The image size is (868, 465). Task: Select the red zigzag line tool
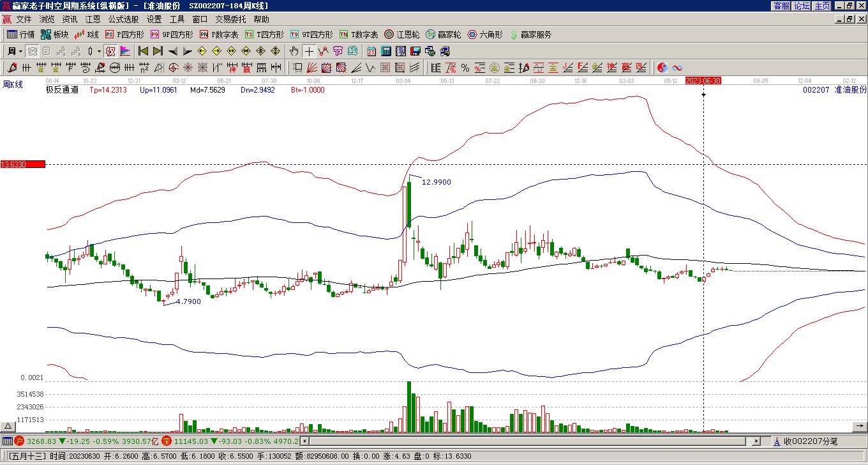click(324, 51)
